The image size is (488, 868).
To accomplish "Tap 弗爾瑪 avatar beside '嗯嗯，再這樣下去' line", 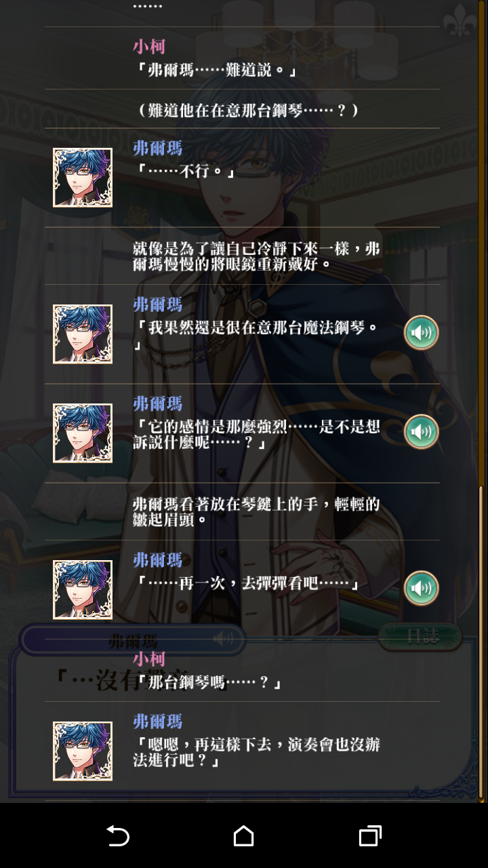I will pos(83,751).
